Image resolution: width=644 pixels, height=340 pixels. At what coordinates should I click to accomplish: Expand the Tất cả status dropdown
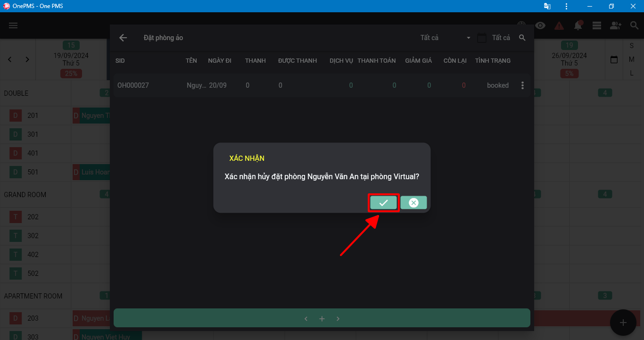click(x=446, y=38)
